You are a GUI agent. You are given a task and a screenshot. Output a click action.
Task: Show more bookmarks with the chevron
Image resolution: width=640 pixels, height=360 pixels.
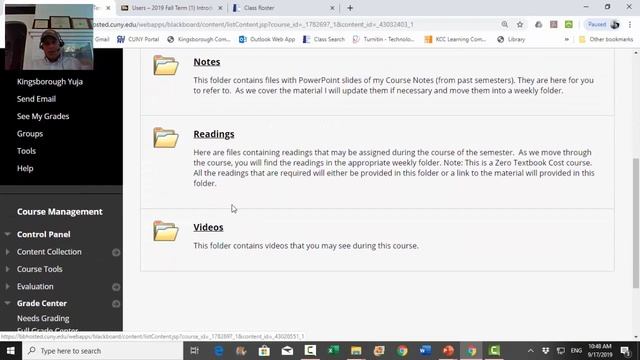567,39
